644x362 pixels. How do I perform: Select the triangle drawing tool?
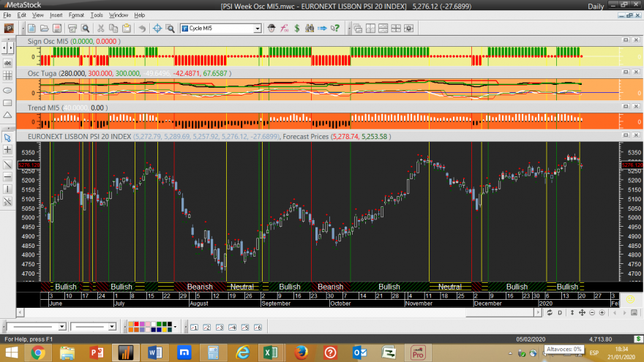tap(7, 116)
